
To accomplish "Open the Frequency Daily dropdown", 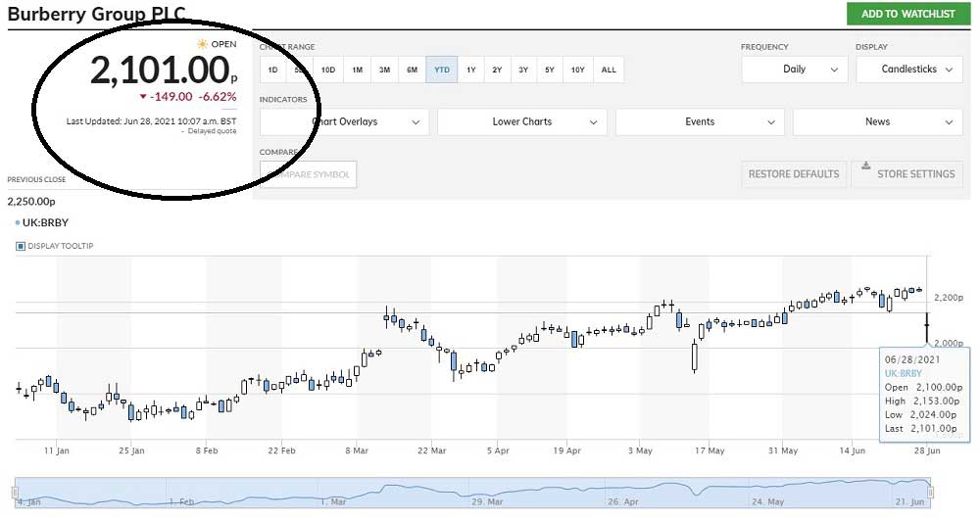I will click(795, 70).
